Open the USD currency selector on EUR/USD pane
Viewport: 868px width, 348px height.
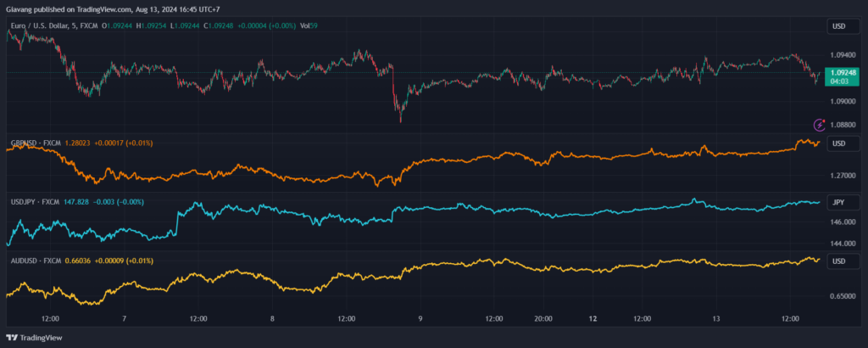[839, 26]
